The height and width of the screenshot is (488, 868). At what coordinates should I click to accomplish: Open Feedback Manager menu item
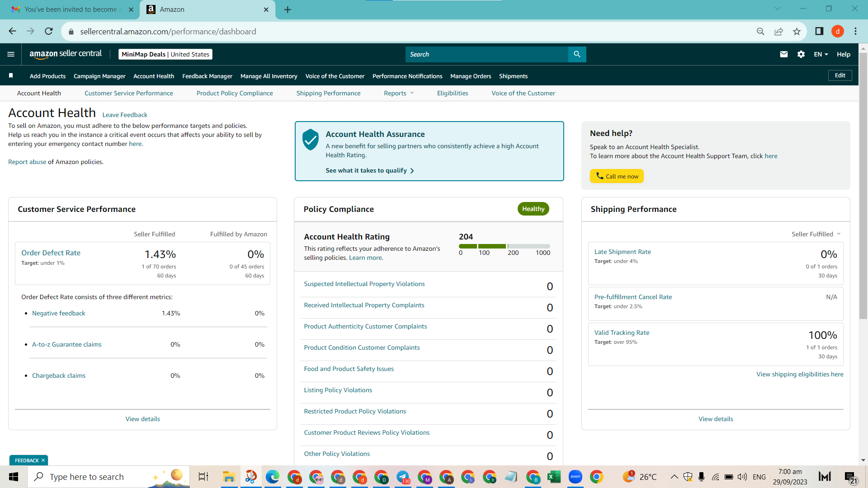click(x=207, y=76)
